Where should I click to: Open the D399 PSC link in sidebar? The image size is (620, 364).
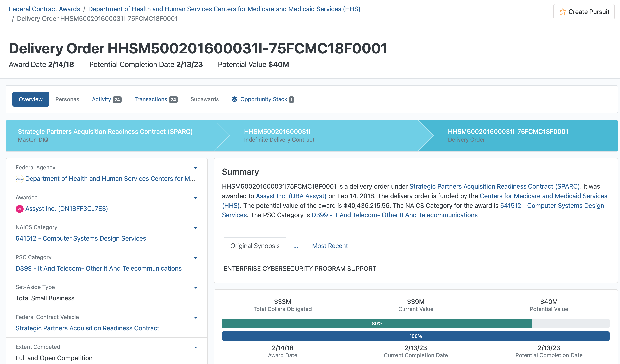[x=98, y=268]
